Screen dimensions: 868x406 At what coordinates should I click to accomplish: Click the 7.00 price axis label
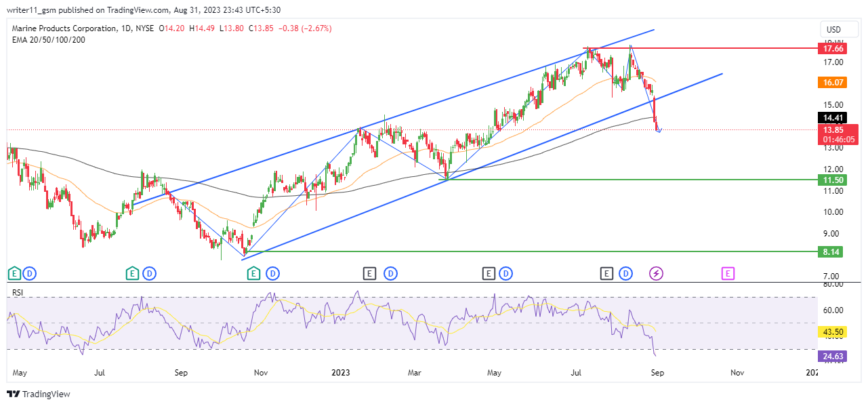point(833,277)
